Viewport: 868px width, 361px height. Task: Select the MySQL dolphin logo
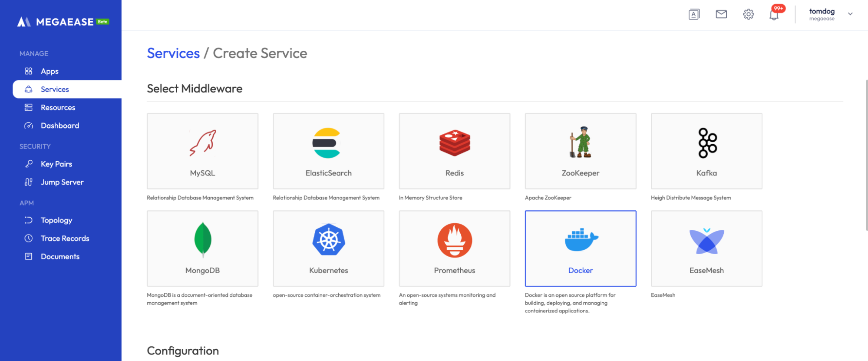(x=203, y=143)
